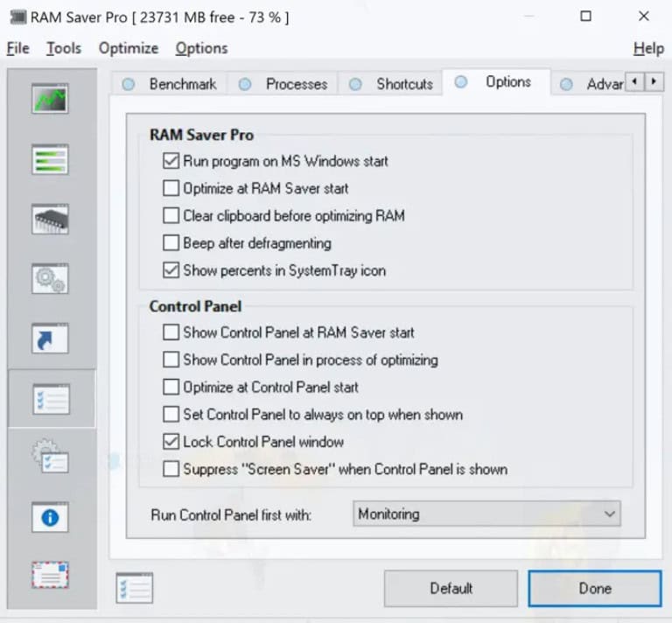Open the blue info About sidebar icon
Viewport: 672px width, 623px height.
(50, 517)
